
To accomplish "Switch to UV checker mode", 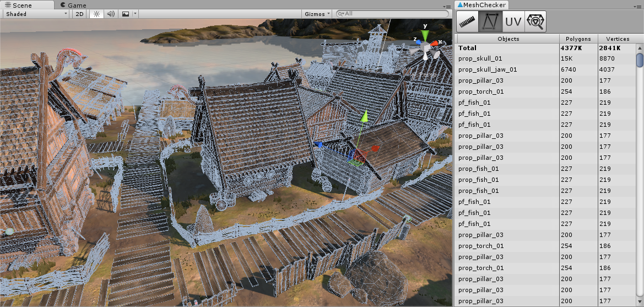I will point(513,21).
